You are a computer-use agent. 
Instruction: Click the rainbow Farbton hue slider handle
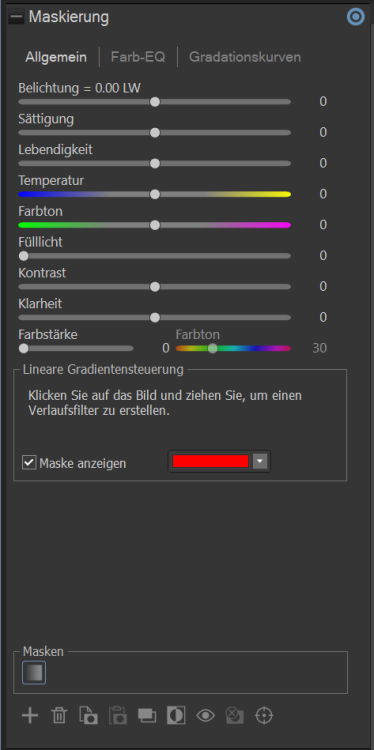coord(213,348)
